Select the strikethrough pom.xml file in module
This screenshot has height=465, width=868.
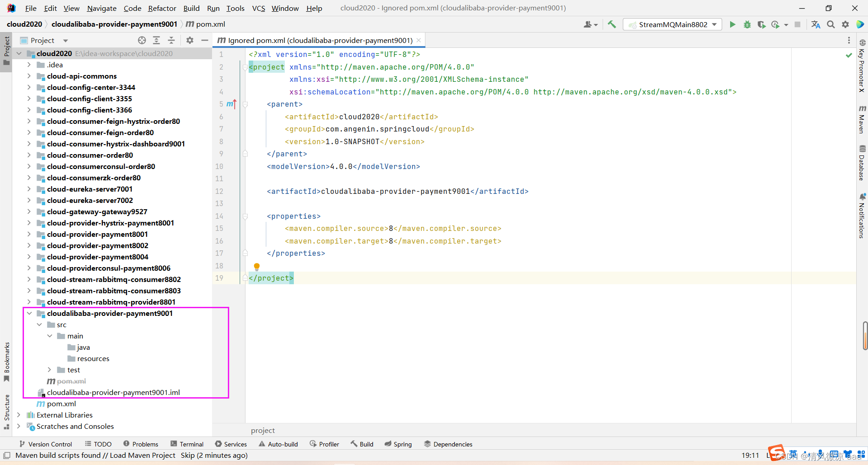tap(71, 381)
